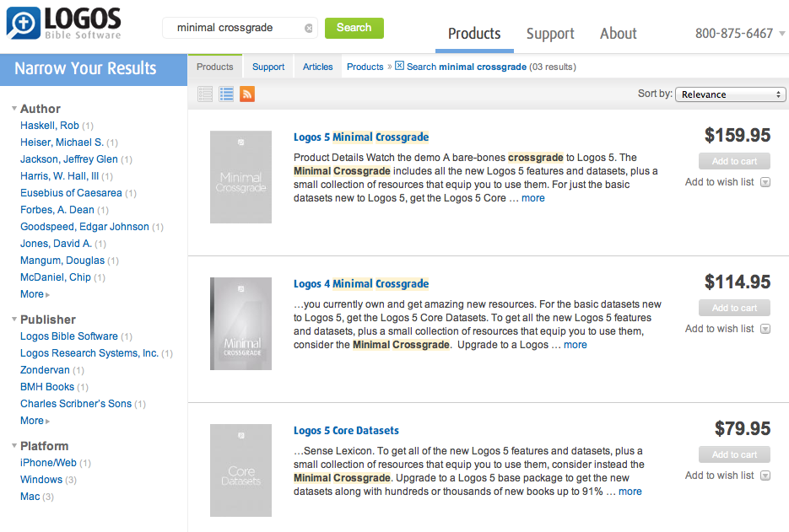Add Logos 4 Minimal Crossgrade to cart

(735, 308)
